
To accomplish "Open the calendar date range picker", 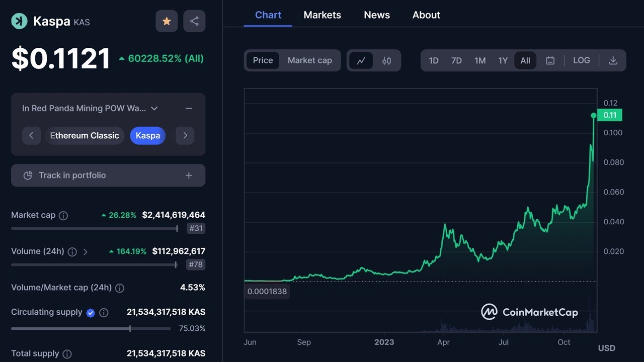I will [550, 60].
